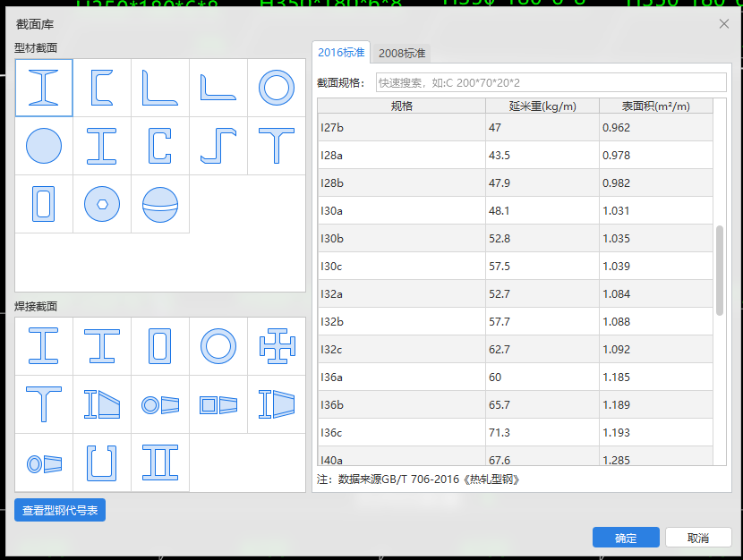
Task: Choose the round section with hexagonal hole icon
Action: pos(102,204)
